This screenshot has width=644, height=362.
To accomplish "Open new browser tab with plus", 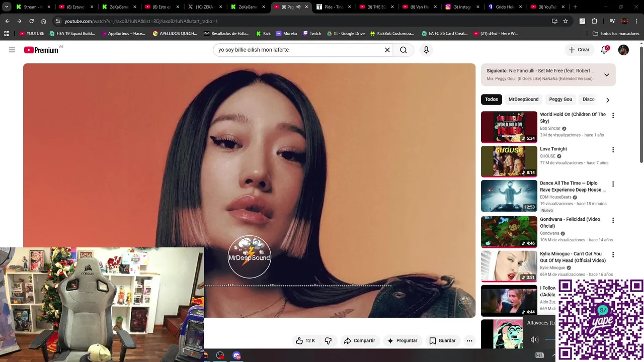I will click(575, 7).
